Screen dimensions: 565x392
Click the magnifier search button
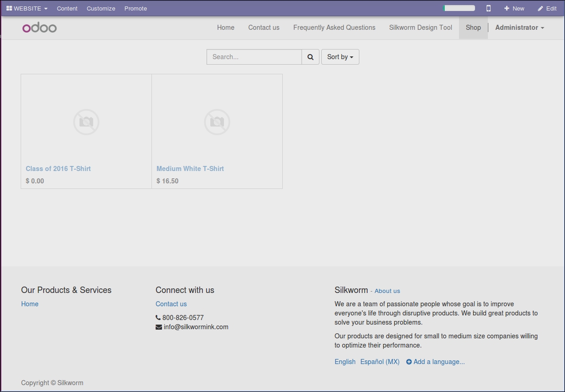coord(310,57)
